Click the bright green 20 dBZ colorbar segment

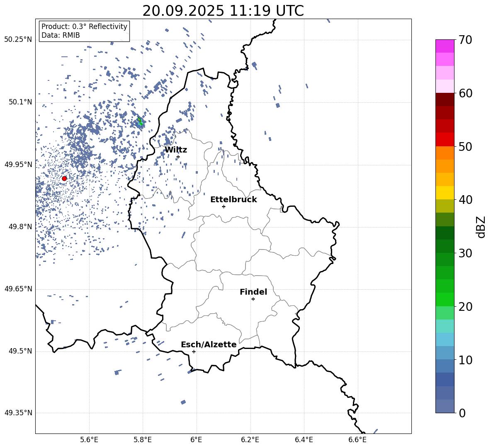pos(445,299)
